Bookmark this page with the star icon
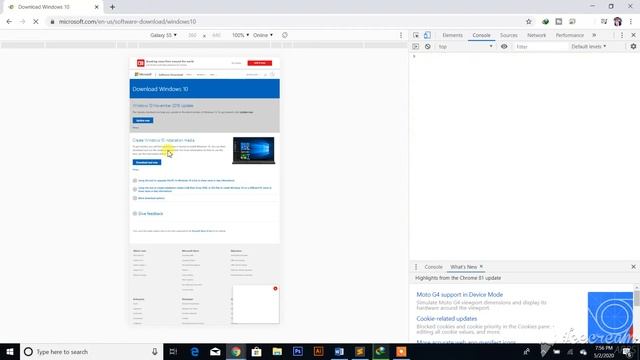This screenshot has width=640, height=360. click(x=529, y=22)
